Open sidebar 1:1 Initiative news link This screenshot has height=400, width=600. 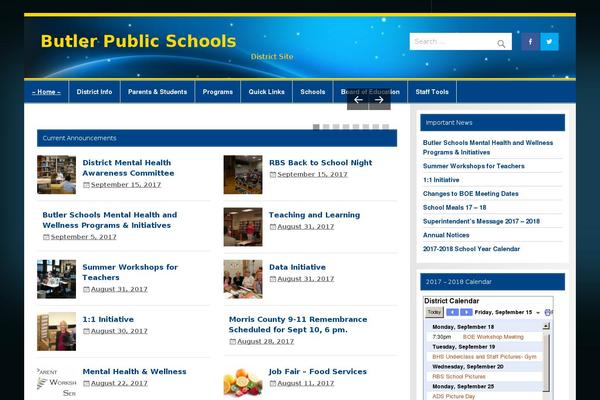click(441, 180)
